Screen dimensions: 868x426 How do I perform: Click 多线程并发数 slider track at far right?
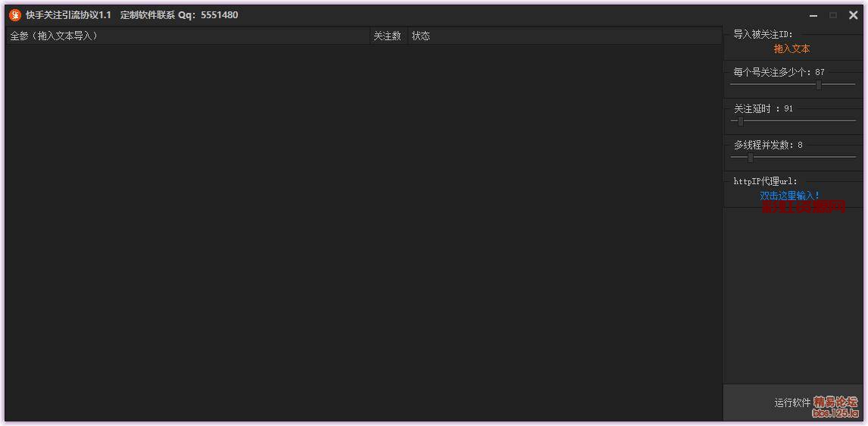click(853, 157)
